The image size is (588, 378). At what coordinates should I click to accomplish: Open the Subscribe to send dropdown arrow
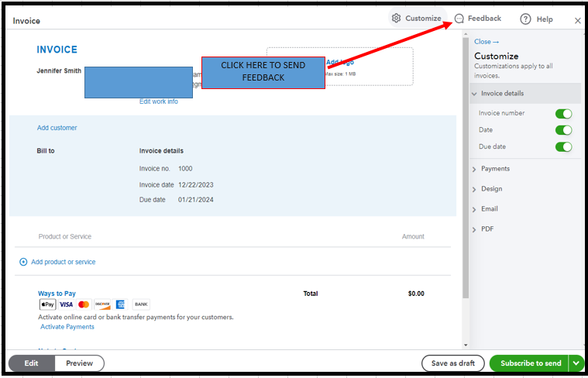[576, 363]
